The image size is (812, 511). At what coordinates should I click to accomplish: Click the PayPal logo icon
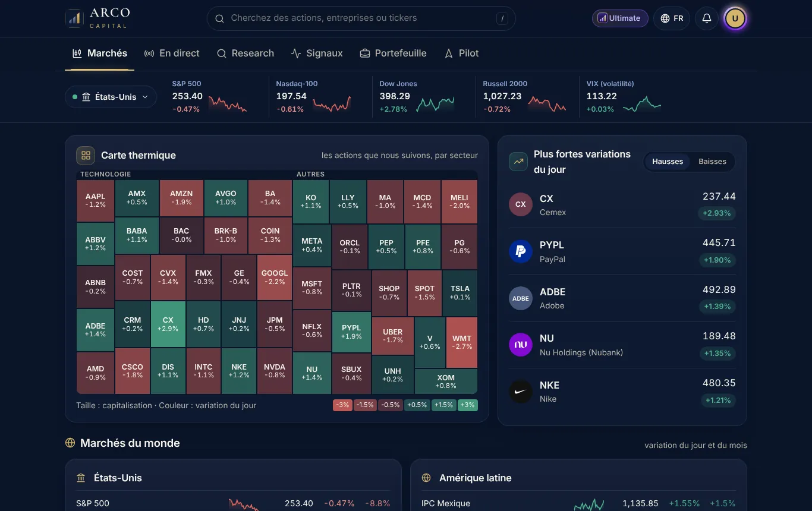521,251
